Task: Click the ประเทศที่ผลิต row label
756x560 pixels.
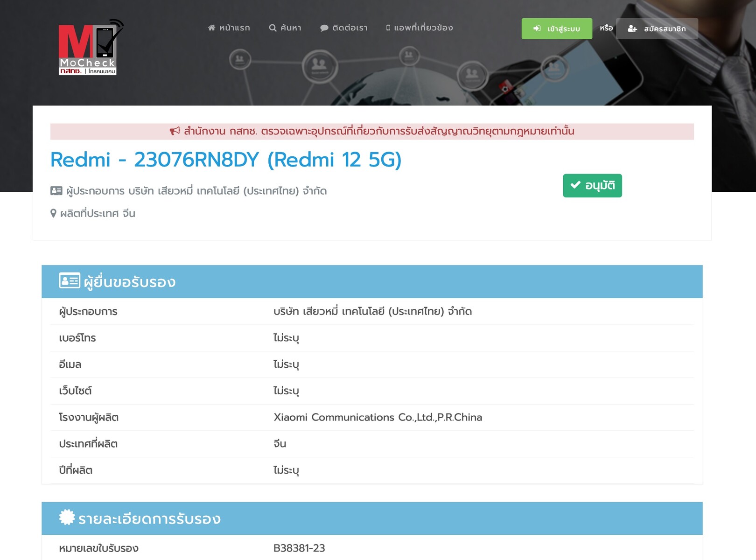Action: click(x=88, y=444)
